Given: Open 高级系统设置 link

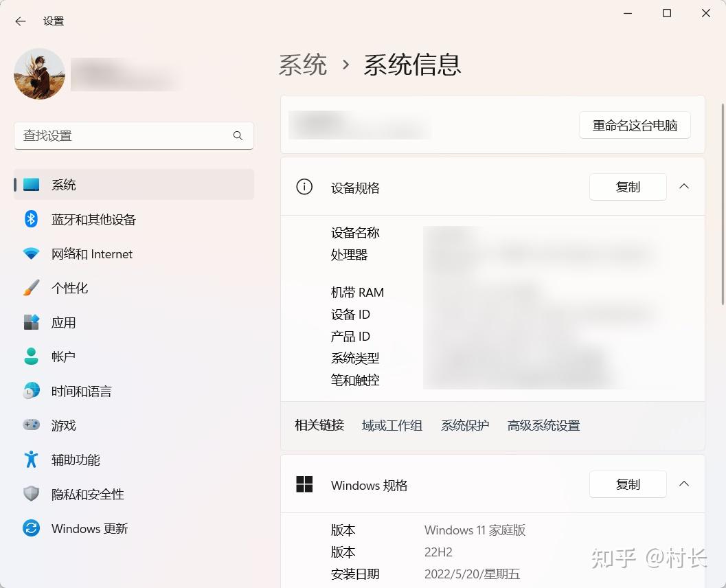Looking at the screenshot, I should (x=543, y=425).
